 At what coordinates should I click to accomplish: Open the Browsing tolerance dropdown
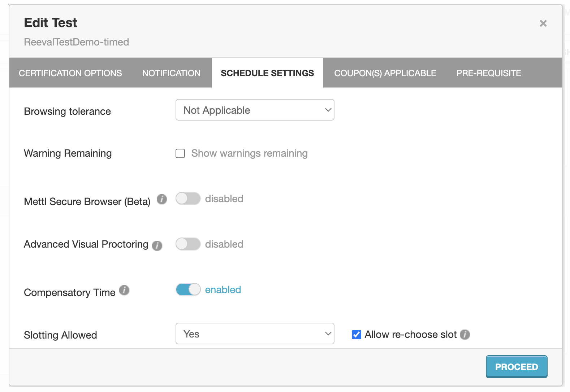[x=255, y=110]
